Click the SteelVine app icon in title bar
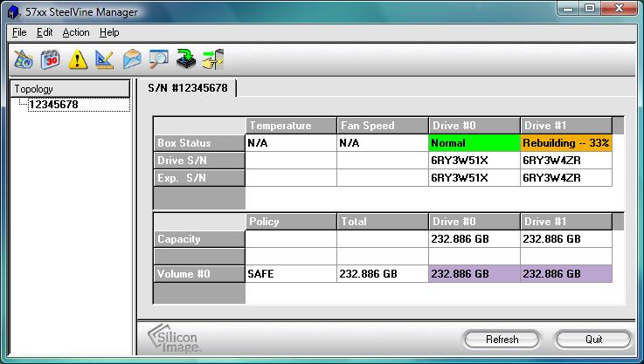644x364 pixels. [x=14, y=11]
